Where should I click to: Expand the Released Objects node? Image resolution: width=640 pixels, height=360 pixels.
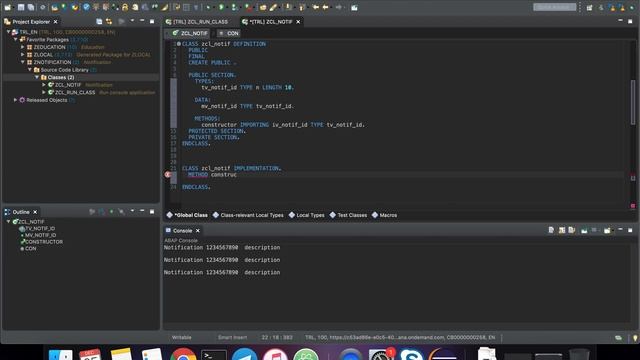click(16, 100)
